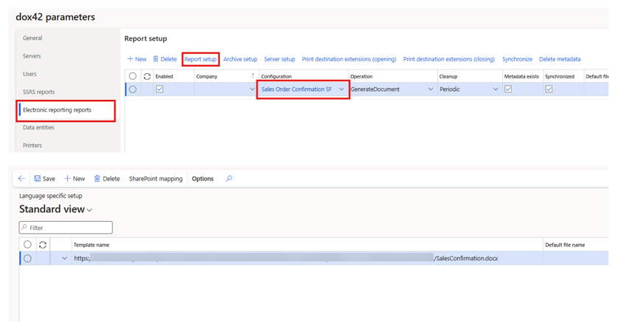Click Server setup
Image resolution: width=644 pixels, height=332 pixels.
coord(279,59)
